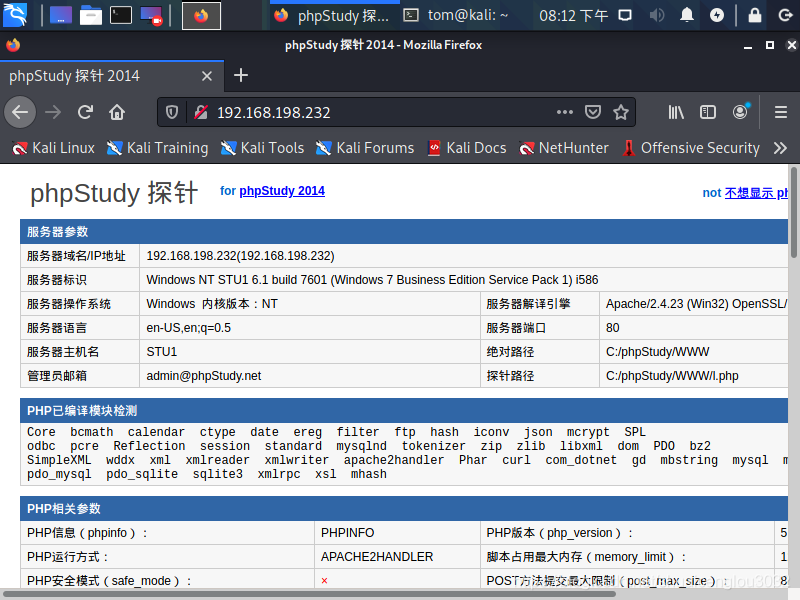This screenshot has height=600, width=800.
Task: Open Kali Linux bookmark
Action: pyautogui.click(x=54, y=148)
